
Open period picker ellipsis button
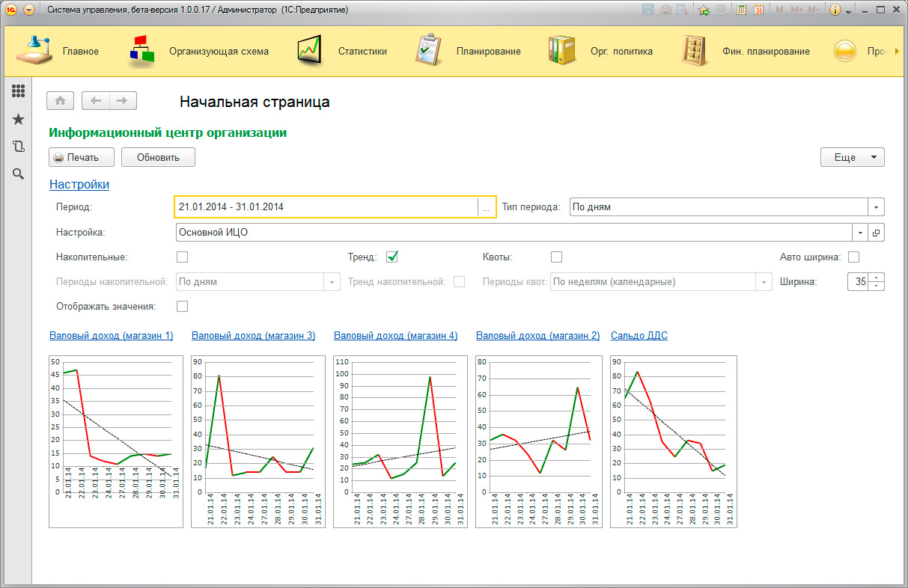(486, 207)
